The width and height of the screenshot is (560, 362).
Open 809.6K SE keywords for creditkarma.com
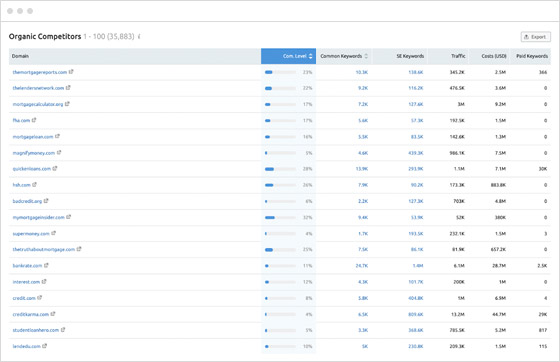pos(416,315)
